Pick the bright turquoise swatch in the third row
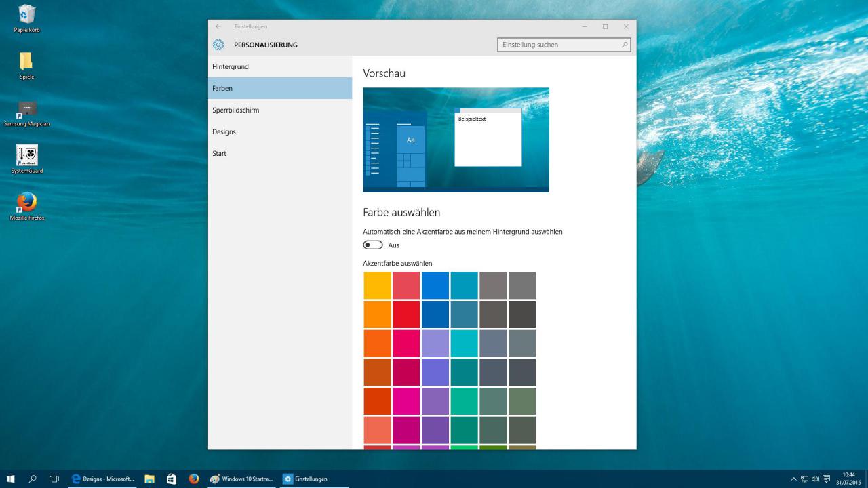This screenshot has height=488, width=868. point(464,343)
